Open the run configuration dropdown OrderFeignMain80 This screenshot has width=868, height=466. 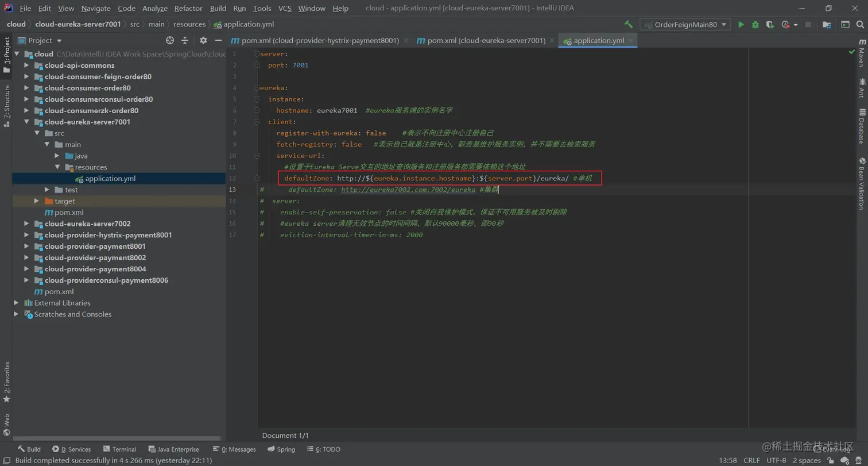(x=685, y=25)
